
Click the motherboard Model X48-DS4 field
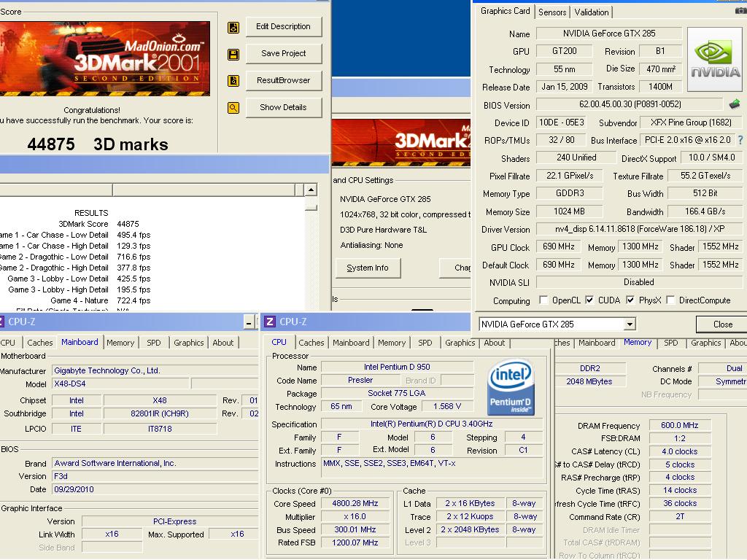pyautogui.click(x=120, y=384)
